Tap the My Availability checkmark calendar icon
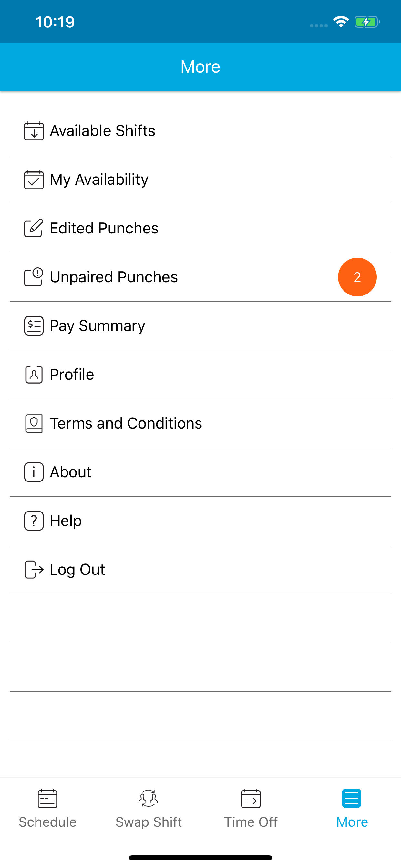The width and height of the screenshot is (401, 868). tap(34, 180)
